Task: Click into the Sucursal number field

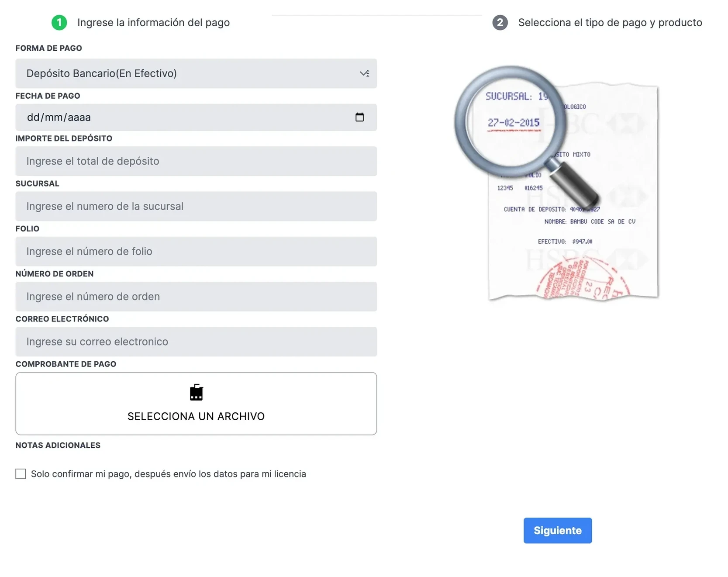Action: pyautogui.click(x=196, y=206)
